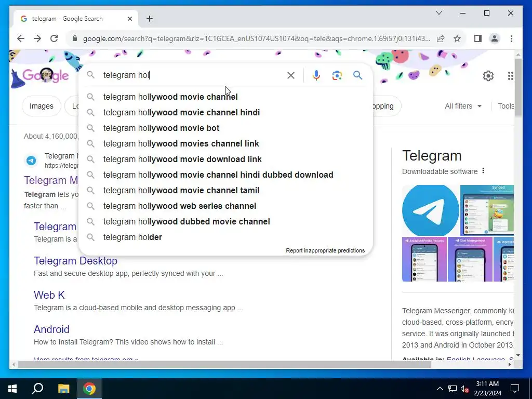Expand the All filters dropdown
Image resolution: width=532 pixels, height=399 pixels.
coord(463,106)
